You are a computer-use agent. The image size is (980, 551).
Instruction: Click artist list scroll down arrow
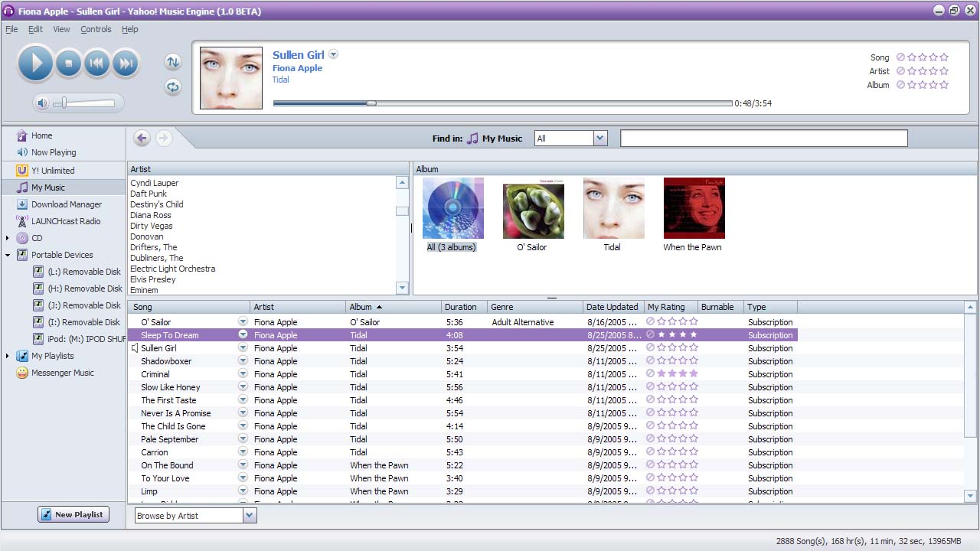coord(402,288)
